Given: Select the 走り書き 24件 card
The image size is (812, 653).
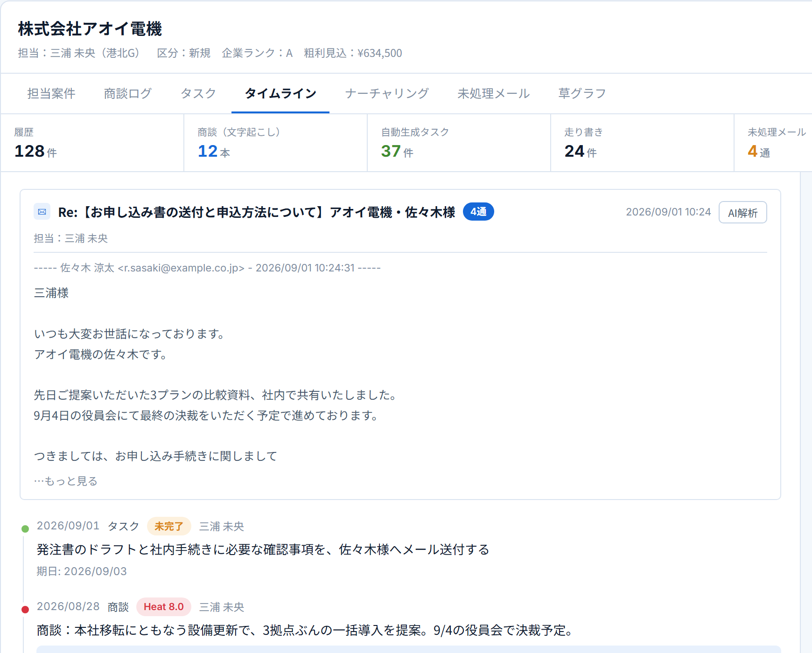Looking at the screenshot, I should tap(643, 143).
